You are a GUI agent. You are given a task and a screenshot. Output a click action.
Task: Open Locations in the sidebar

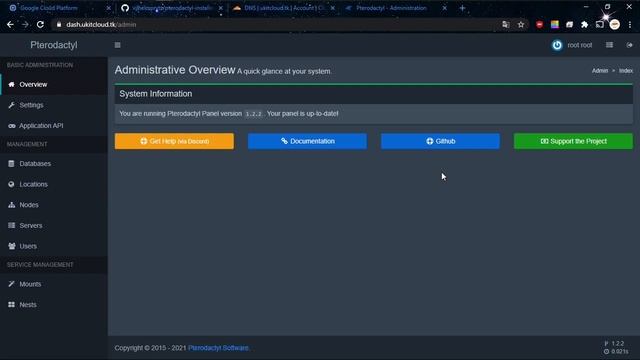point(54,184)
